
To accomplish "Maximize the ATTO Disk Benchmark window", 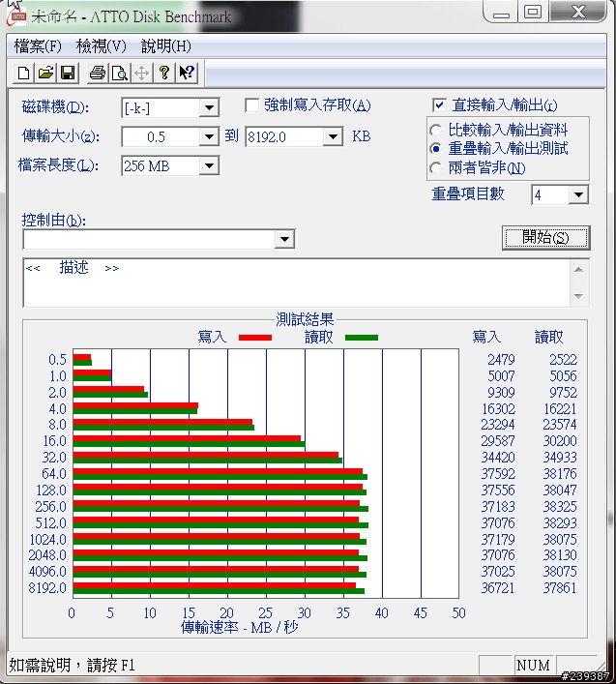I will pyautogui.click(x=533, y=12).
